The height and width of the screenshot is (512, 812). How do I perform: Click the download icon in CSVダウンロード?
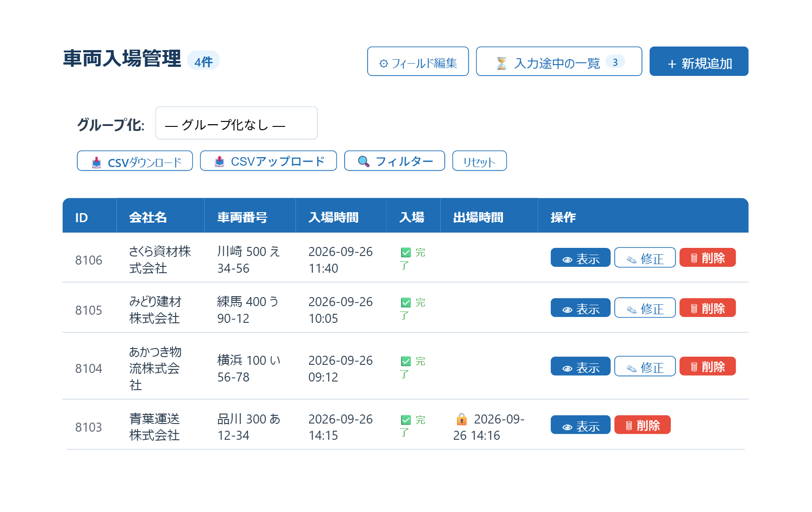pos(97,163)
